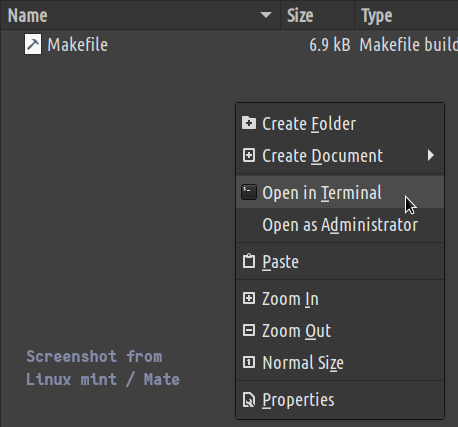This screenshot has height=427, width=458.
Task: Click the Makefile hammer file icon
Action: 33,44
